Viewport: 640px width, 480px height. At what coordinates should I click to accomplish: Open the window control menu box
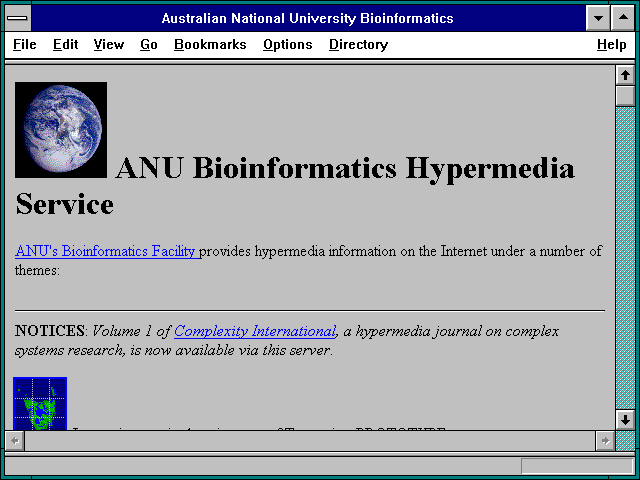(x=18, y=18)
